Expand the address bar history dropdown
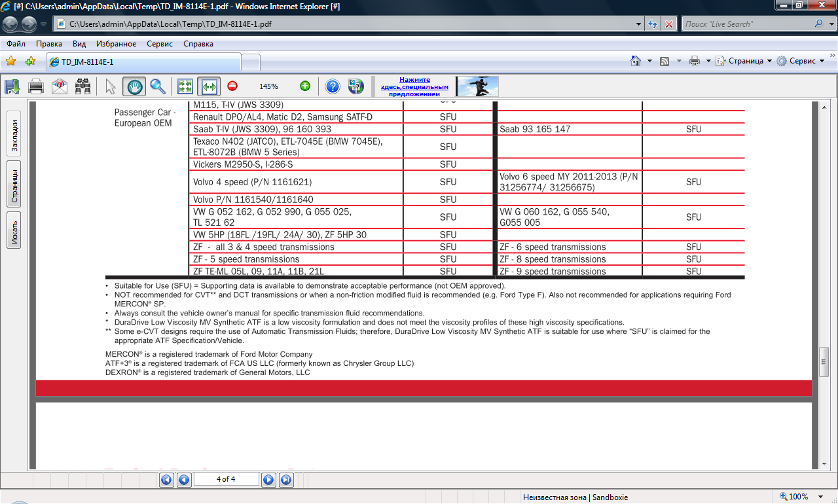 639,24
